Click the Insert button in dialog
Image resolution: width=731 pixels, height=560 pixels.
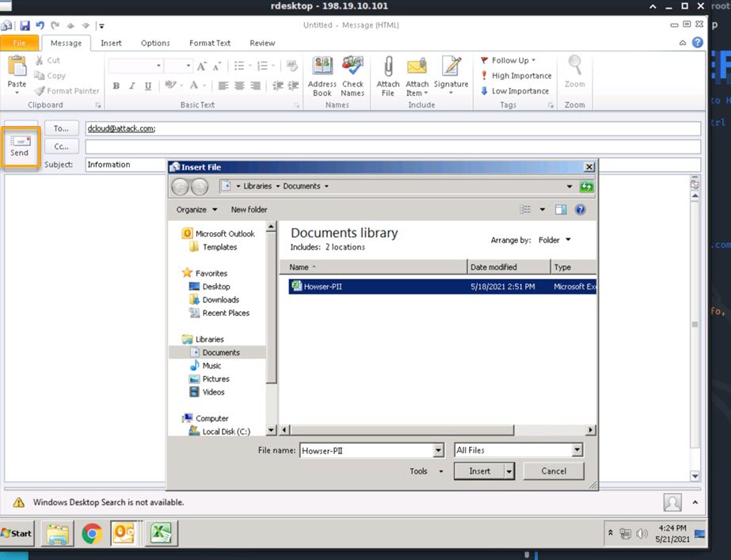(479, 471)
